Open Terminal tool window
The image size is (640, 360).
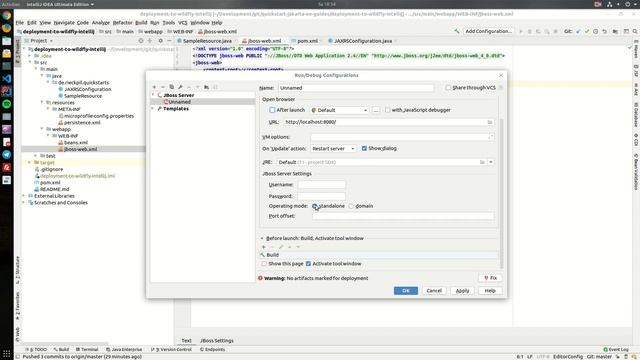click(x=87, y=349)
